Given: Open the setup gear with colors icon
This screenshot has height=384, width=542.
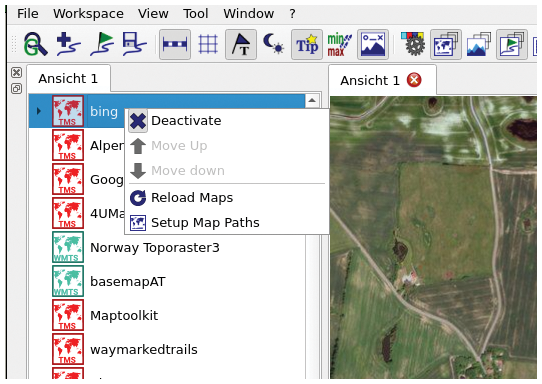Looking at the screenshot, I should (x=413, y=44).
